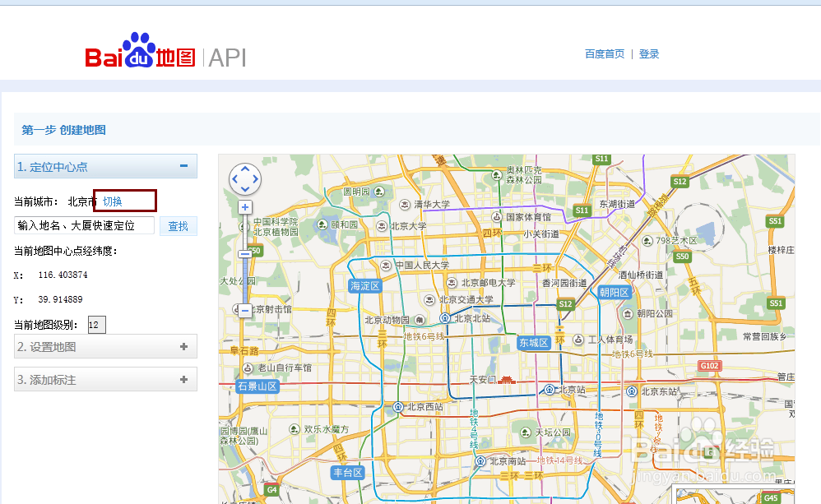Zoom out with the minus button on the map
The height and width of the screenshot is (504, 821).
245,311
